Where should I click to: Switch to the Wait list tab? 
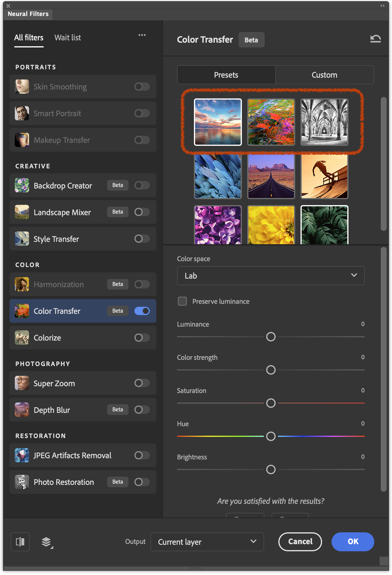pyautogui.click(x=68, y=38)
